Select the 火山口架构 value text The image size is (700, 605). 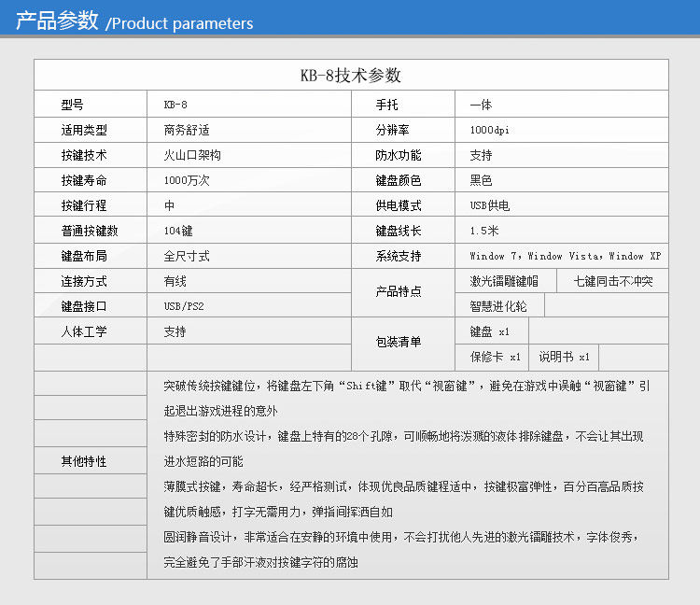coord(191,155)
